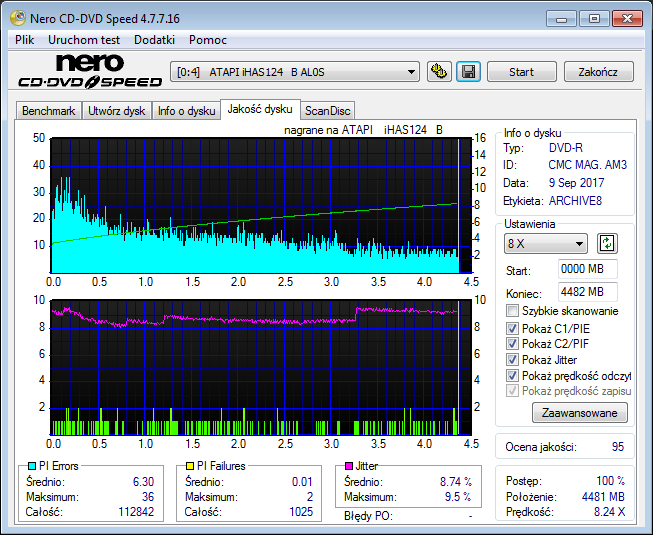
Task: Toggle the Szybkie skanowanie checkbox
Action: click(512, 311)
